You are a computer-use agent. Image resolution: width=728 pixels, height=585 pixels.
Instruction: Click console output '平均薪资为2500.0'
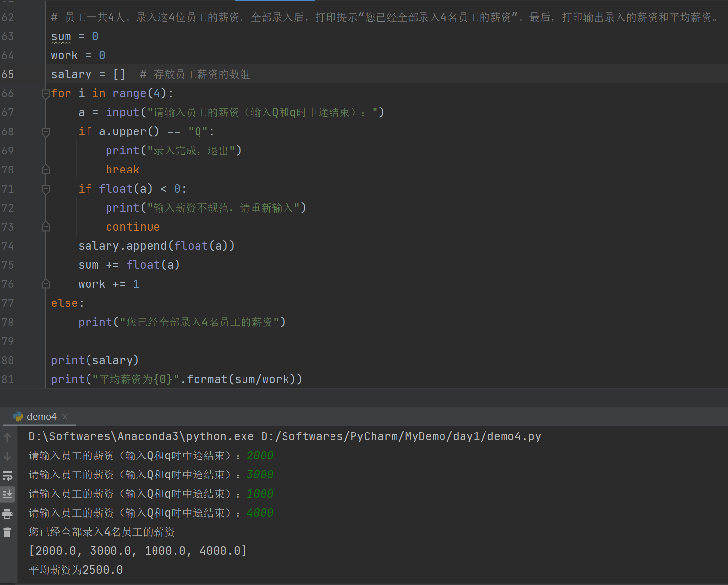coord(76,570)
